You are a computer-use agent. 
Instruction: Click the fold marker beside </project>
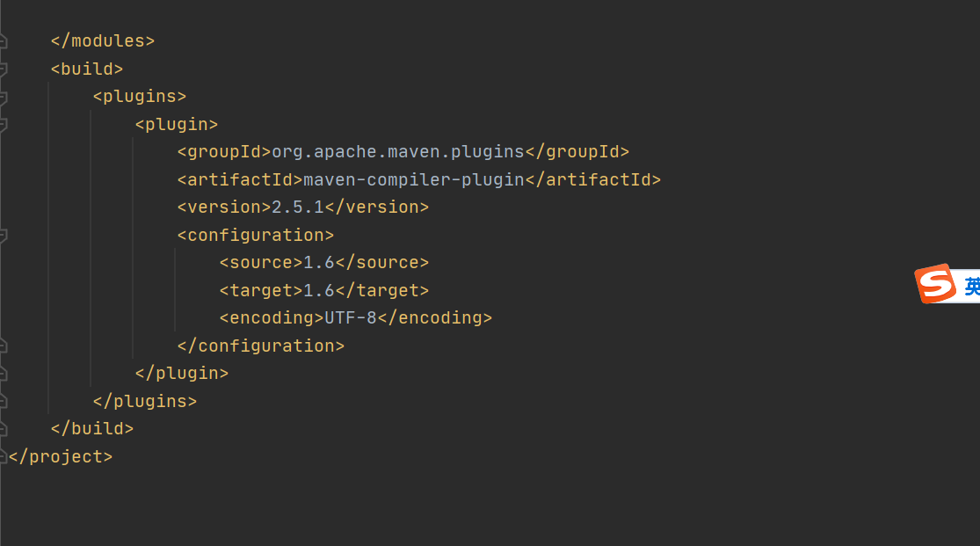(x=4, y=456)
